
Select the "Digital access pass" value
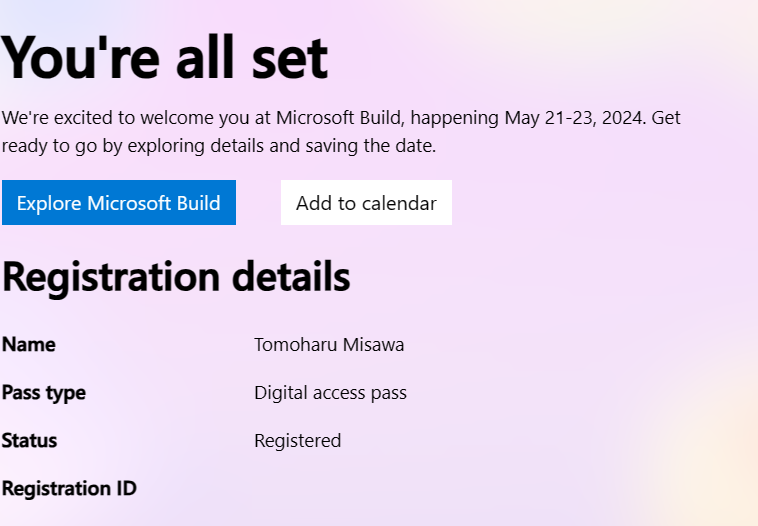point(330,393)
